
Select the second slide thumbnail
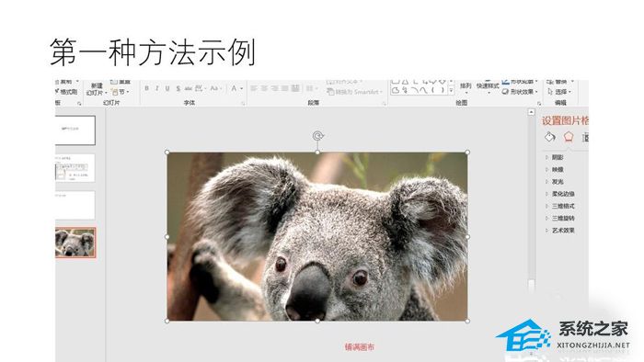(75, 168)
